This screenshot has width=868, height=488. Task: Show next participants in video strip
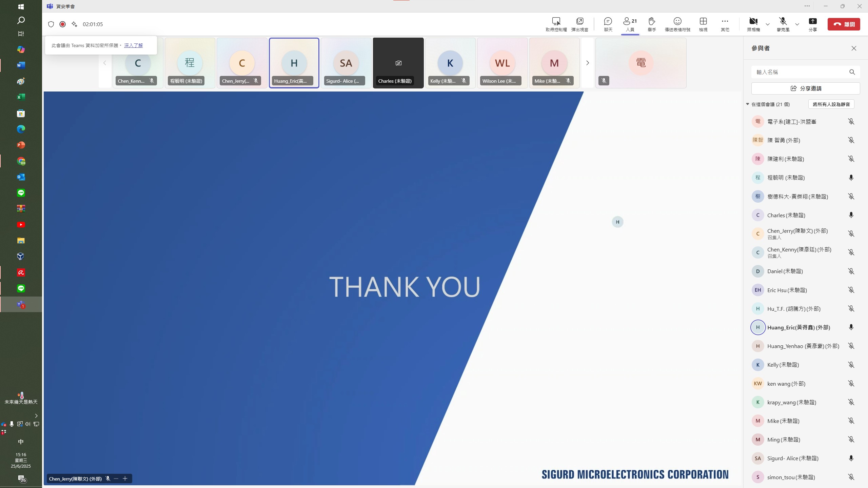[588, 63]
